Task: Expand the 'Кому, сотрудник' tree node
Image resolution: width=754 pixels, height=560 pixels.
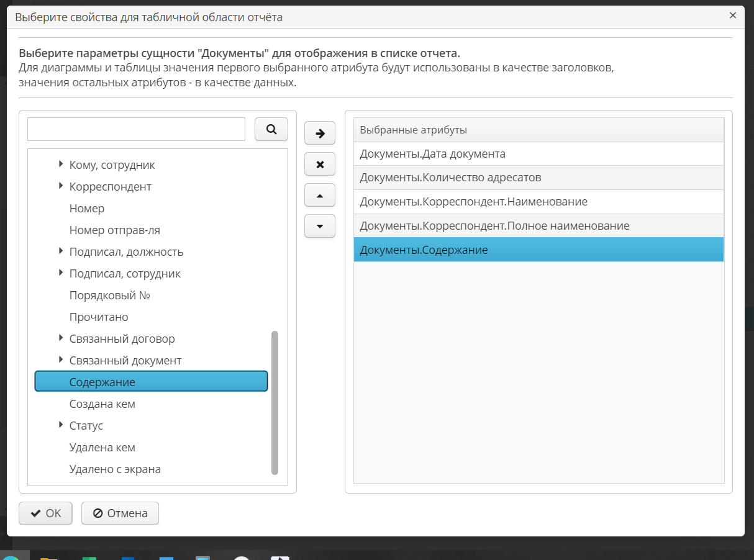Action: click(x=61, y=165)
